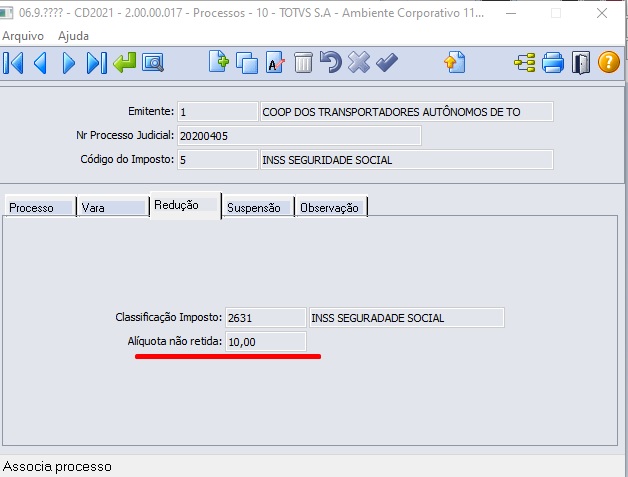The height and width of the screenshot is (477, 628).
Task: Click the Alíquota não retida field
Action: tap(266, 342)
